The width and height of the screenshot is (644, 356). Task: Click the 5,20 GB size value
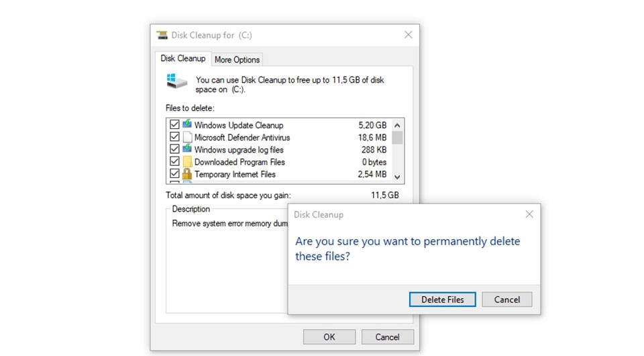click(x=372, y=125)
